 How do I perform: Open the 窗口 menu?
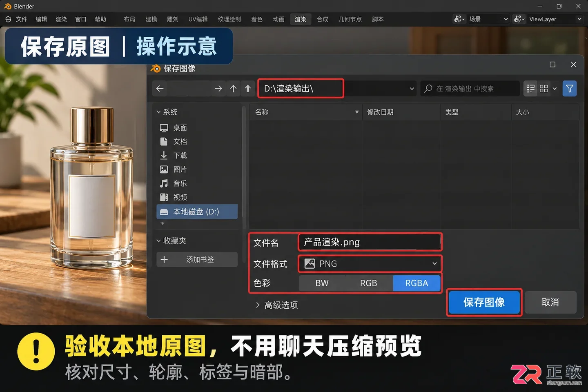click(81, 19)
